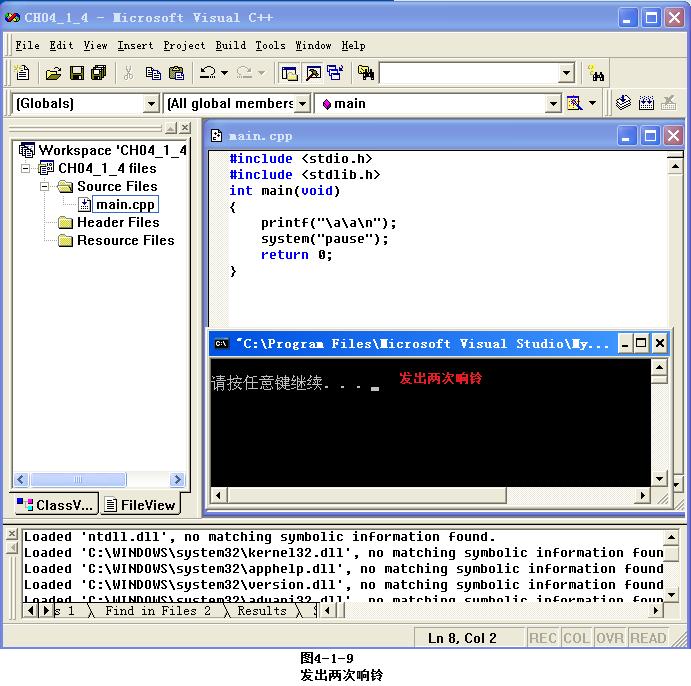Viewport: 691px width, 686px height.
Task: Click the Window List toolbar icon
Action: [335, 73]
